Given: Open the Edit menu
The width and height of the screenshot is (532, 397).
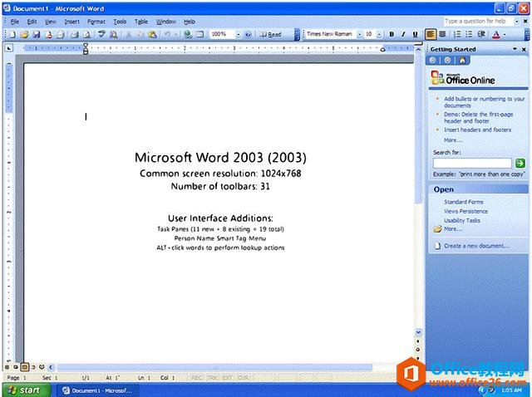Looking at the screenshot, I should (x=32, y=22).
